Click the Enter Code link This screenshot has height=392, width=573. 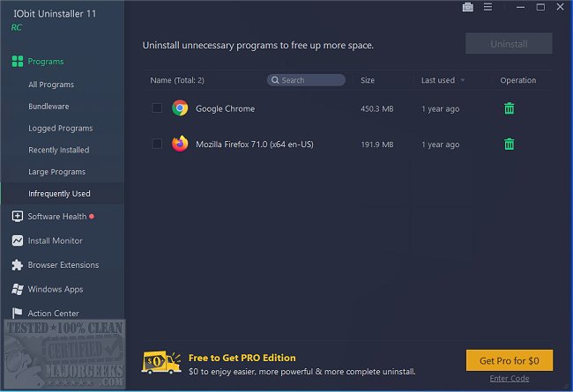509,378
